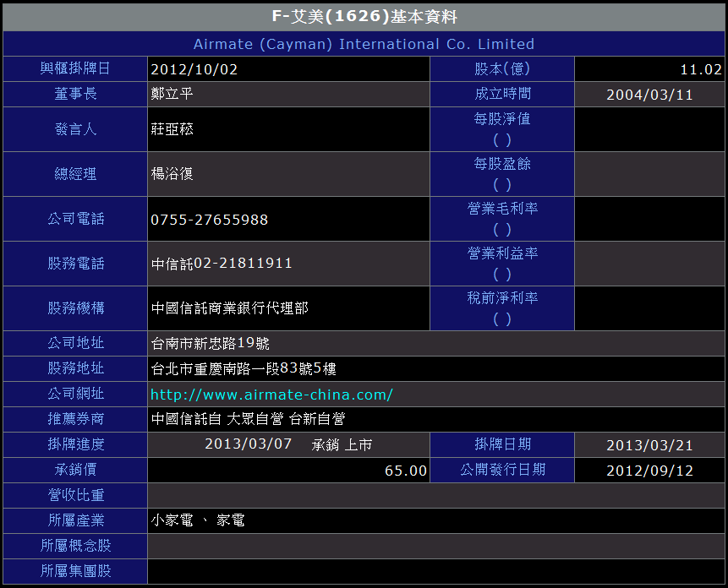
Task: Select address 台南市新忠路19號
Action: (210, 343)
